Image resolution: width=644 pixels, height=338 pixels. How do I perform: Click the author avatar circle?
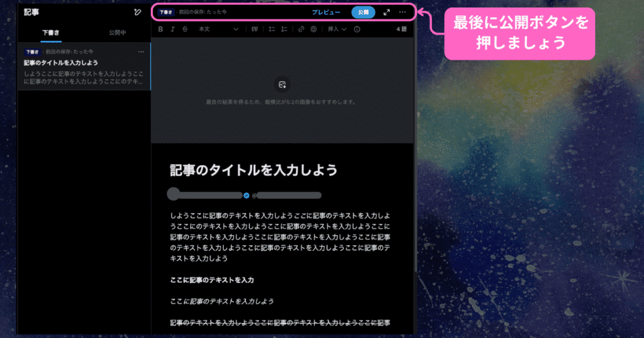click(x=174, y=194)
